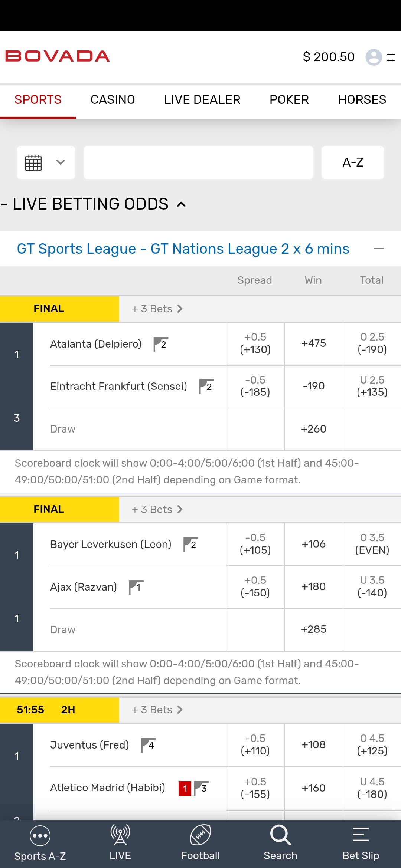Image resolution: width=401 pixels, height=868 pixels.
Task: Click the A-Z sort button
Action: pos(353,162)
